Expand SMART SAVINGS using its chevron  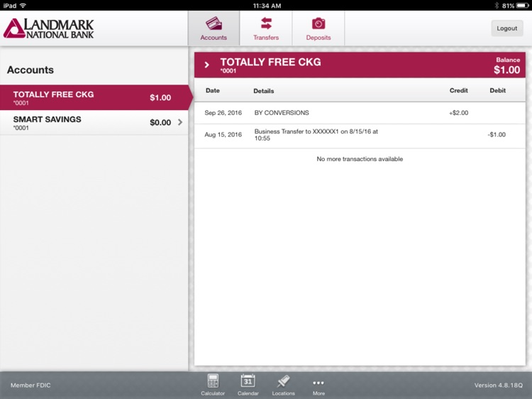(180, 122)
